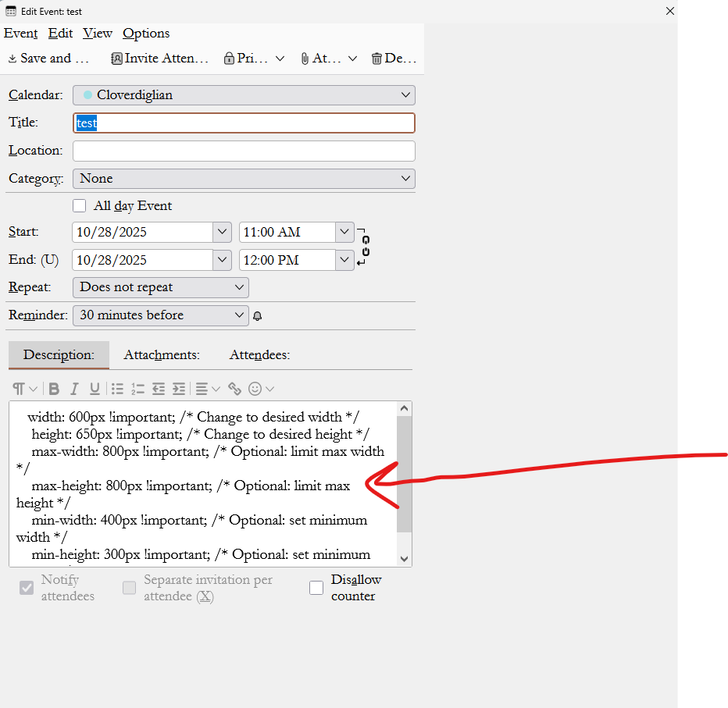
Task: Close the Edit Event window
Action: point(670,11)
